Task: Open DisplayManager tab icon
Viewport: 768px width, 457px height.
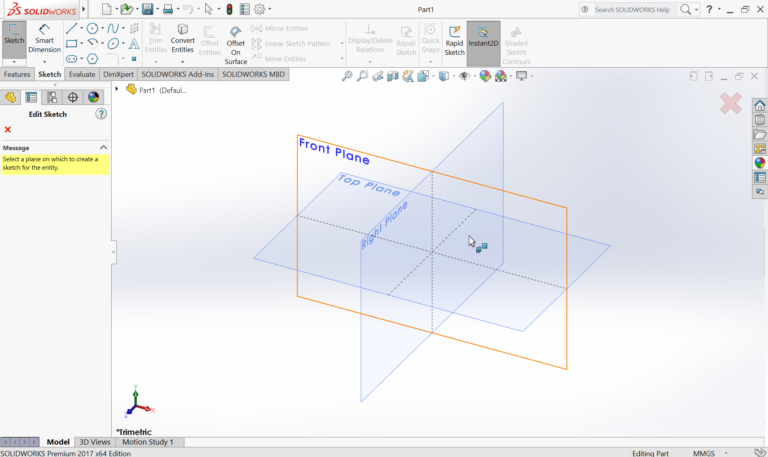Action: pos(93,97)
